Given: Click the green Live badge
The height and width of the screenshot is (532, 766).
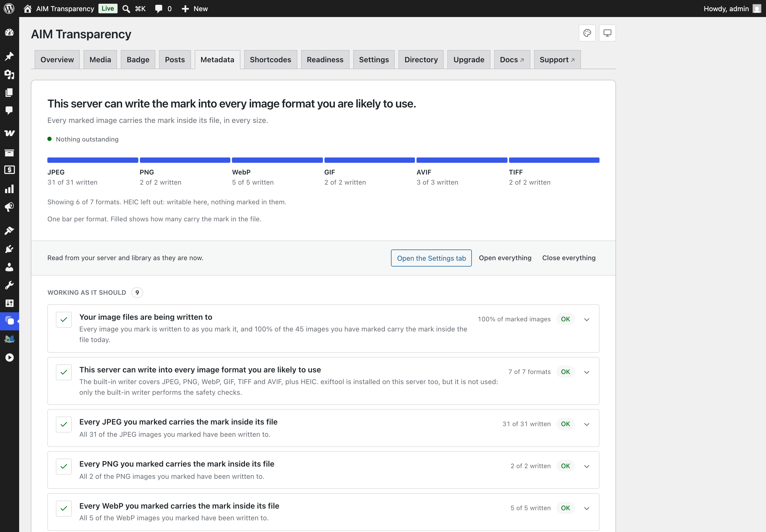Looking at the screenshot, I should (x=108, y=8).
